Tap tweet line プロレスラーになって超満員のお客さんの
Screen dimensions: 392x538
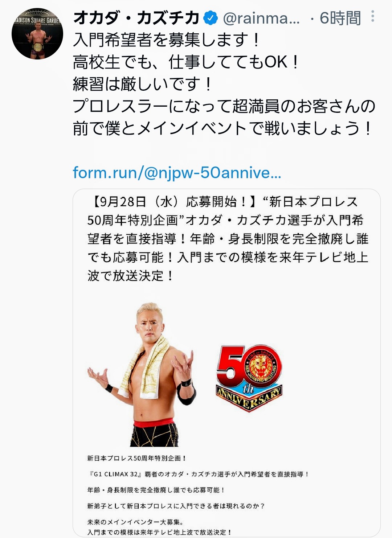click(x=224, y=106)
